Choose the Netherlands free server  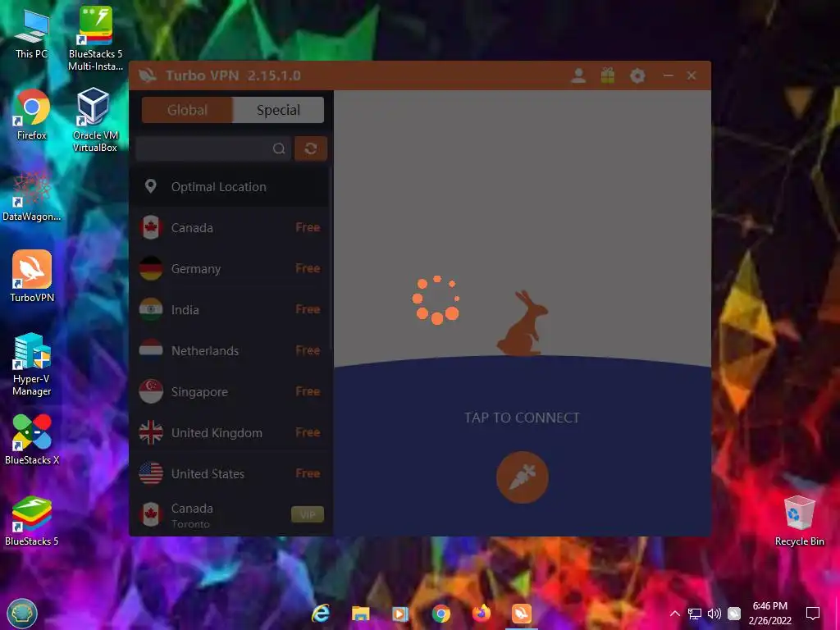230,350
